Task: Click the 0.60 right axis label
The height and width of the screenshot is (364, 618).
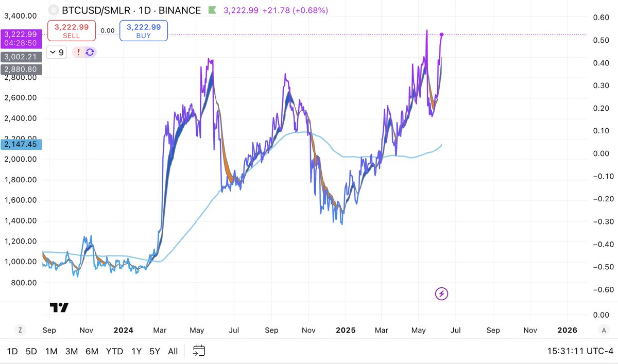Action: point(600,18)
